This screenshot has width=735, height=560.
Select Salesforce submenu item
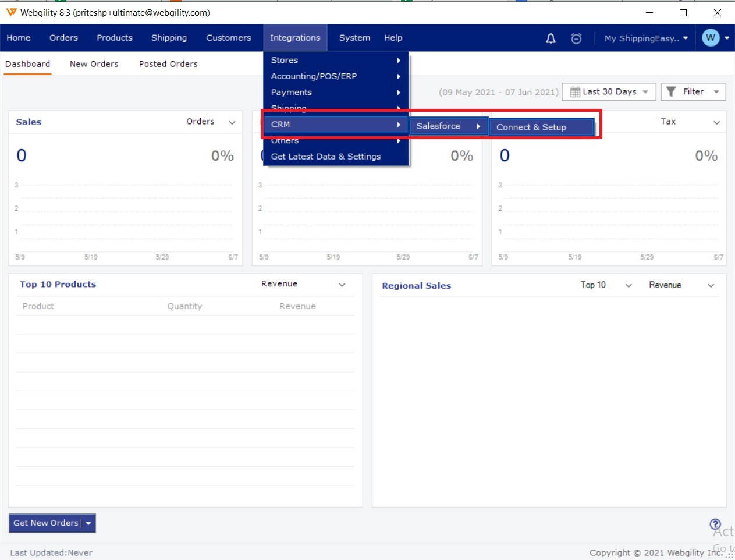(x=448, y=126)
